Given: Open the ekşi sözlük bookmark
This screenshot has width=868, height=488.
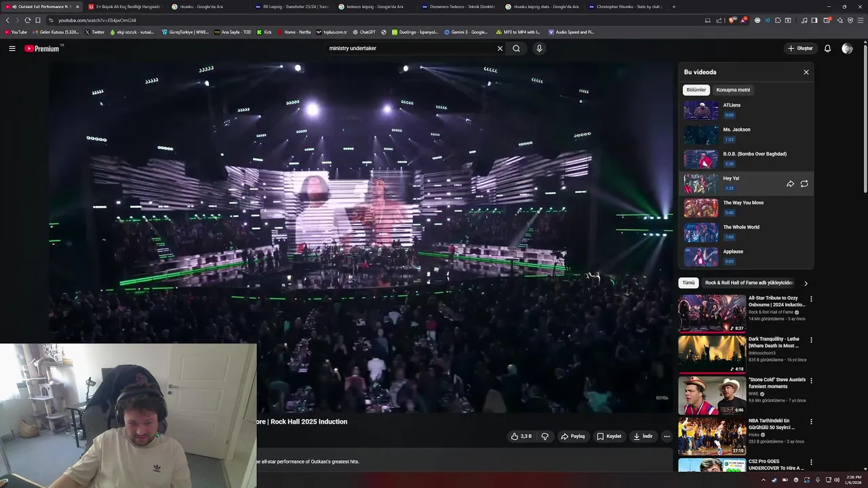Looking at the screenshot, I should coord(132,32).
